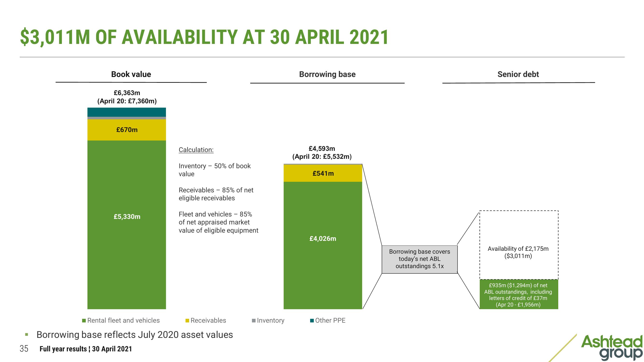
Task: Click the teal Other PPE legend swatch
Action: coord(312,320)
